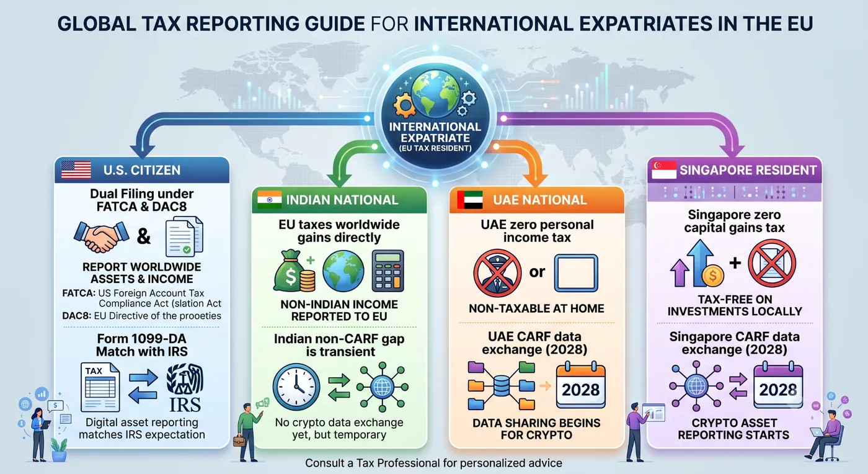Click 'Dual Filing under FATCA & DAC8' heading
Screen dimensions: 868x474
[142, 201]
